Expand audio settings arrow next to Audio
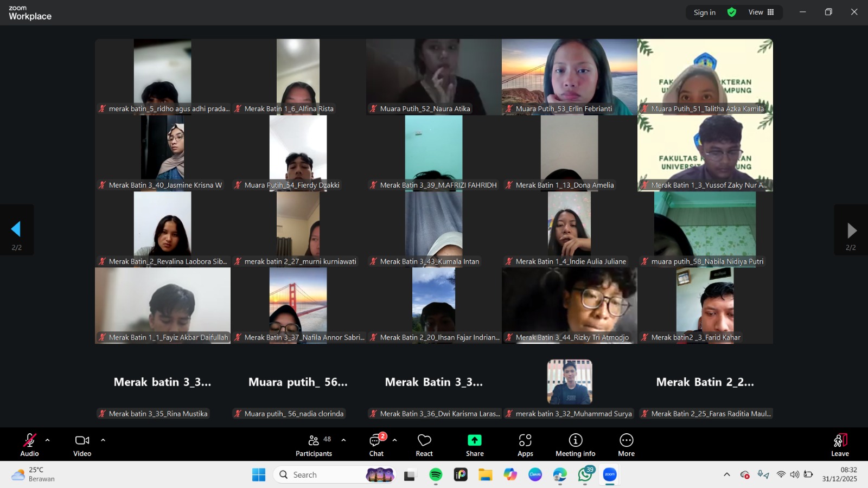This screenshot has width=868, height=488. [x=48, y=440]
